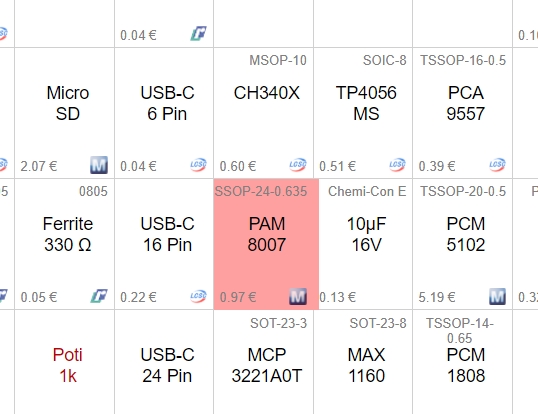Select the highlighted PAM 8007 component
538x414 pixels.
[266, 244]
